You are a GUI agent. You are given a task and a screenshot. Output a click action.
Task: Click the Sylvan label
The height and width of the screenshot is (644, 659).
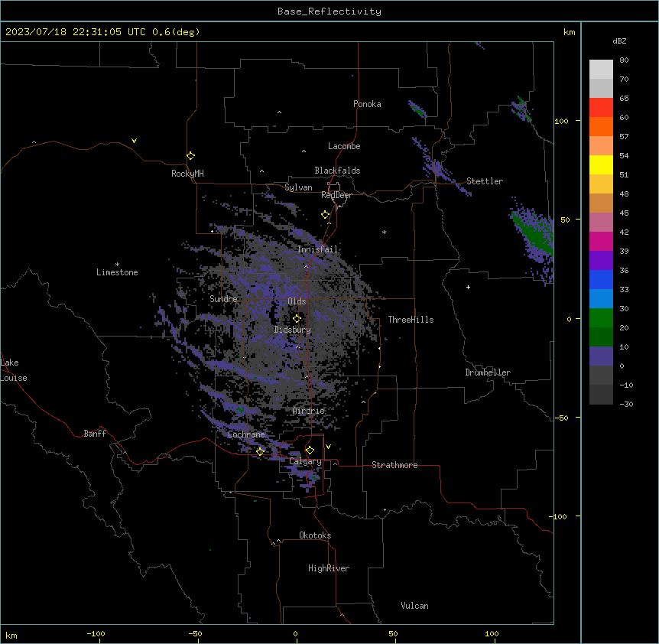[298, 187]
